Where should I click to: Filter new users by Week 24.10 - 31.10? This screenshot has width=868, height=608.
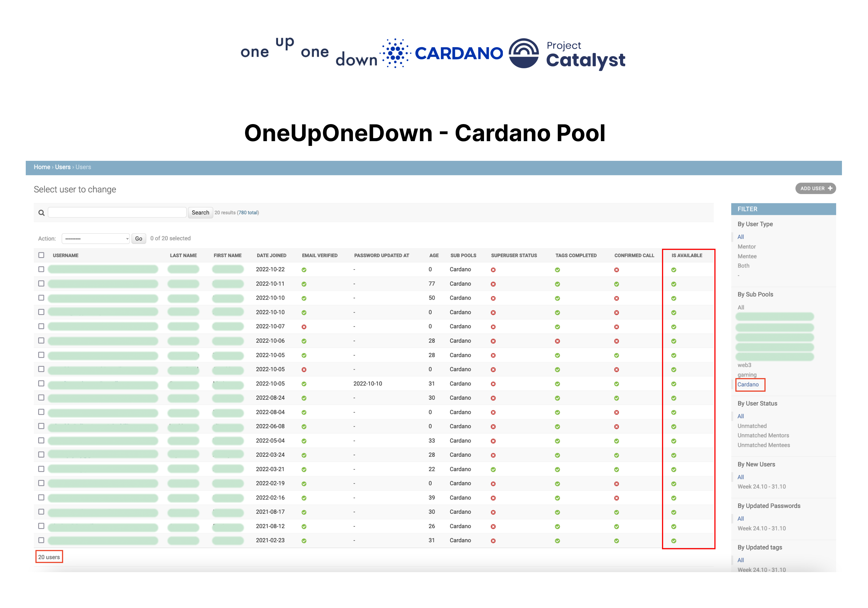click(762, 487)
